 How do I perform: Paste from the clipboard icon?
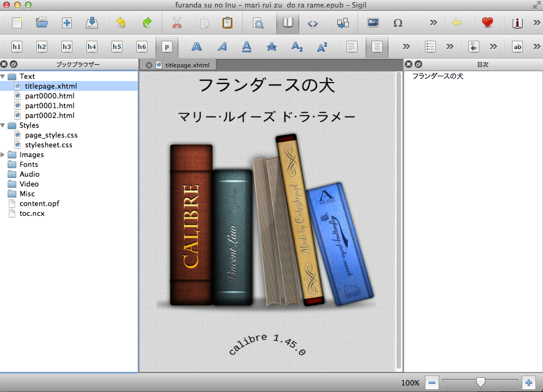coord(227,23)
